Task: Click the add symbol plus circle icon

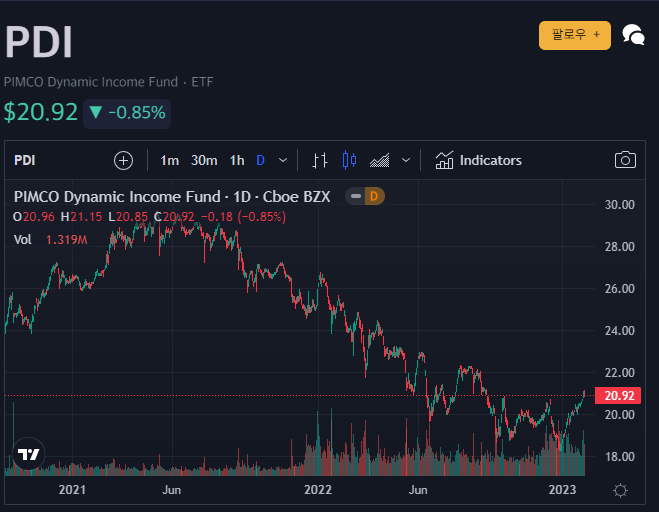Action: (x=123, y=161)
